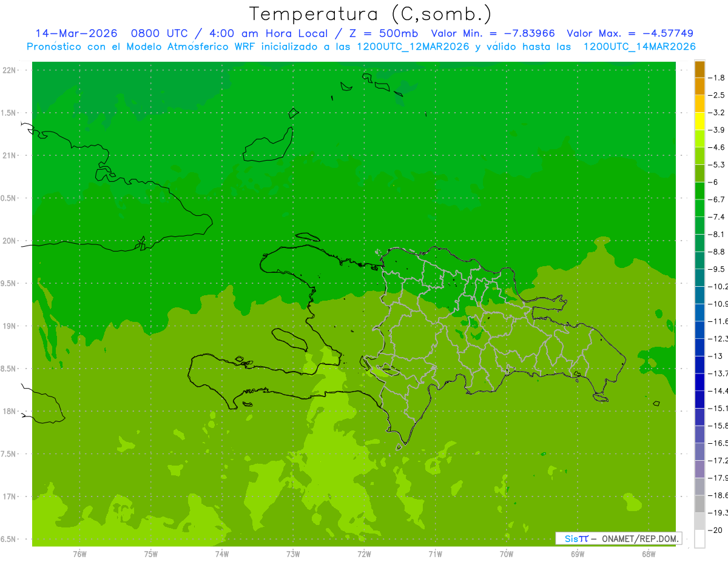Click the "75W" longitude label
Image resolution: width=728 pixels, height=562 pixels.
[150, 554]
